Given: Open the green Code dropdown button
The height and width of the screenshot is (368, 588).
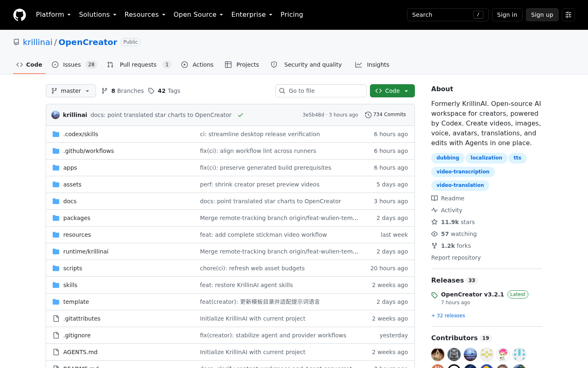Looking at the screenshot, I should [x=392, y=91].
